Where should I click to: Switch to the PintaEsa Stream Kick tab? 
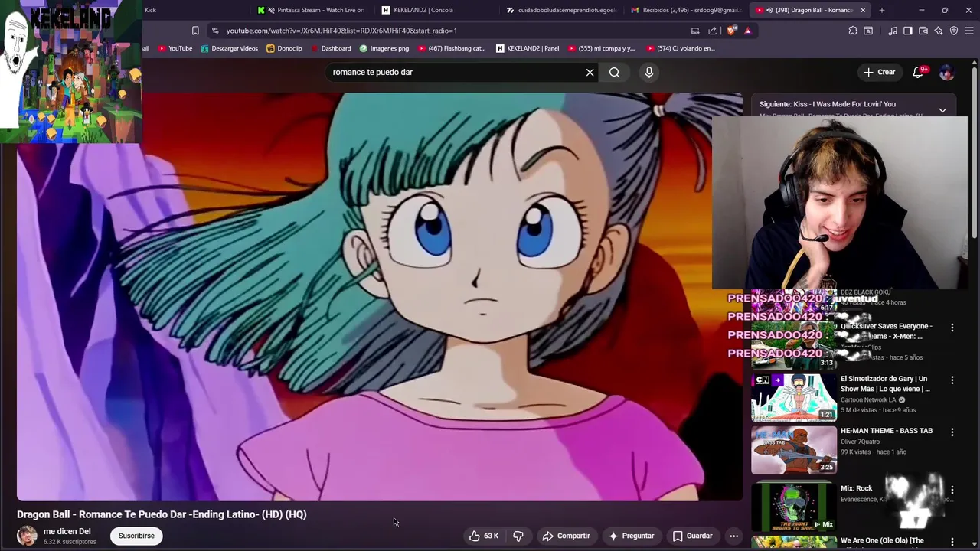click(x=310, y=10)
